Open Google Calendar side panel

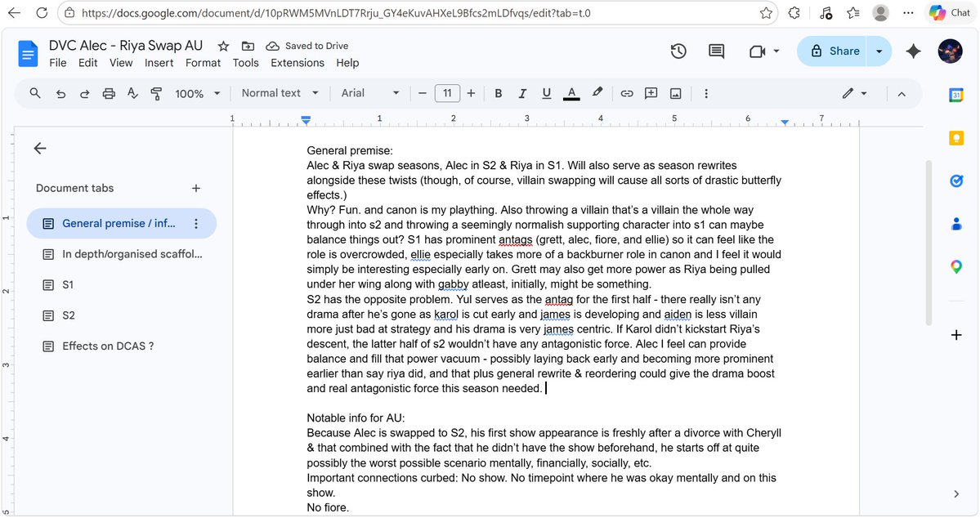click(956, 95)
